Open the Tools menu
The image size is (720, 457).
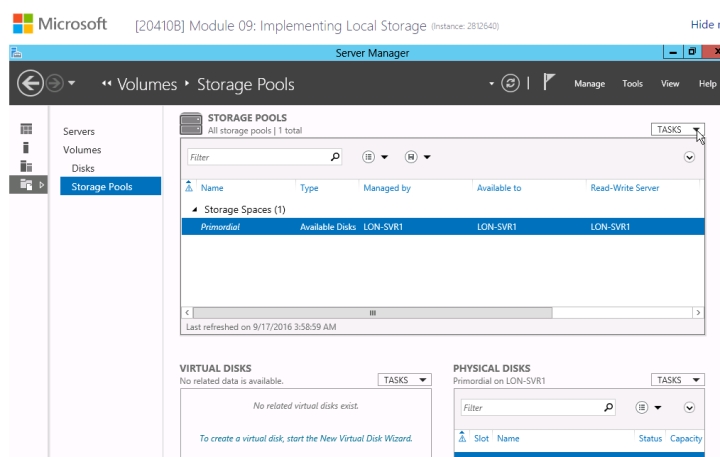[x=632, y=84]
